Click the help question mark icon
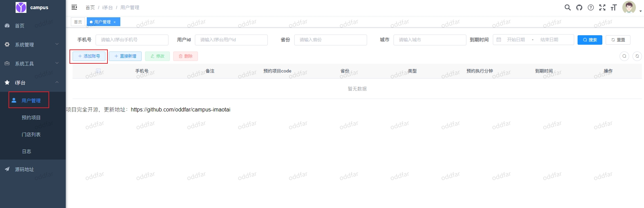Viewport: 644px width, 208px height. (591, 7)
